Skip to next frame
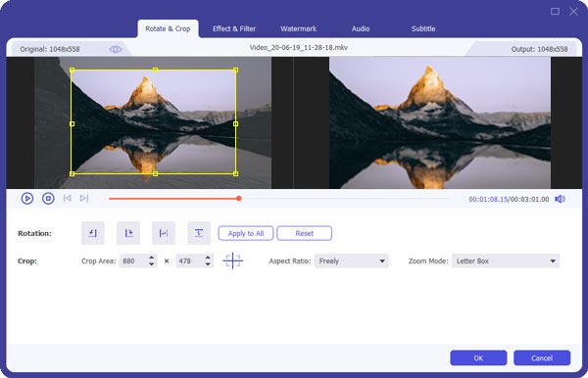This screenshot has width=588, height=378. (x=84, y=198)
